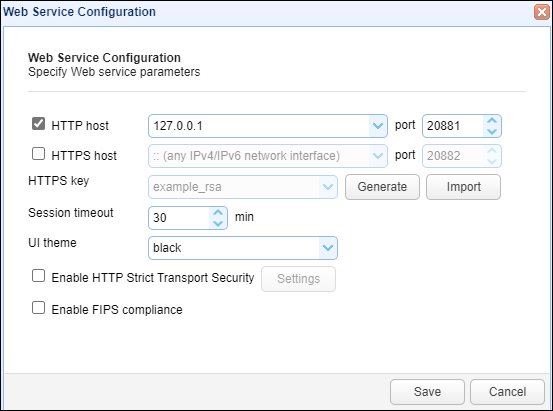The image size is (553, 411).
Task: Enable the HTTPS host checkbox
Action: 38,153
